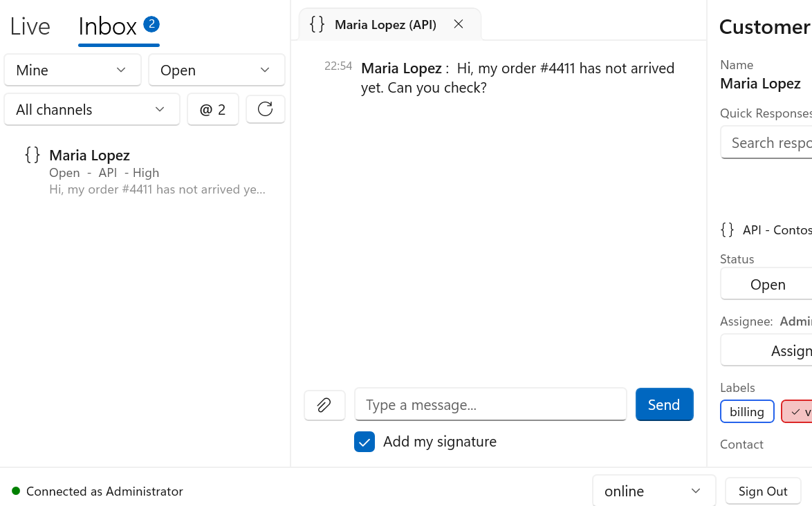Toggle the red checked label chip

pyautogui.click(x=797, y=411)
